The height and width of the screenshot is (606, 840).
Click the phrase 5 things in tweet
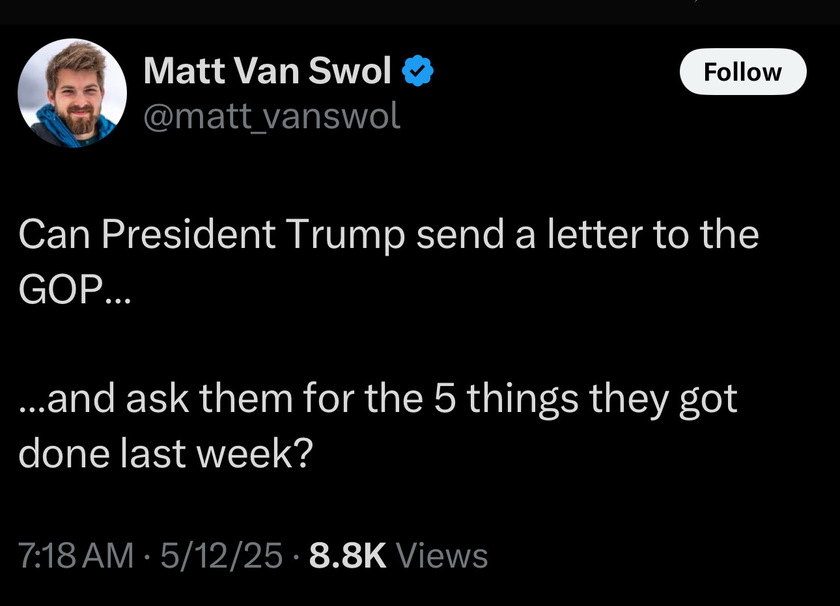pos(505,399)
